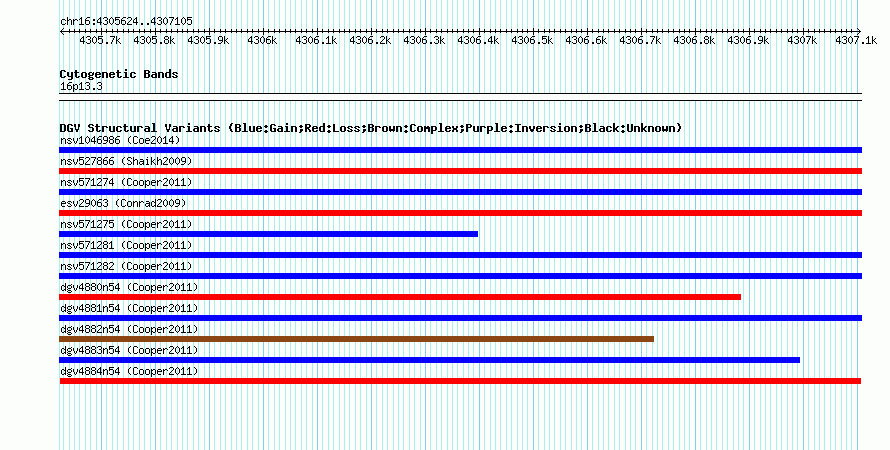890x450 pixels.
Task: Click the nsv1046986 (Coe2014) label
Action: pos(120,140)
